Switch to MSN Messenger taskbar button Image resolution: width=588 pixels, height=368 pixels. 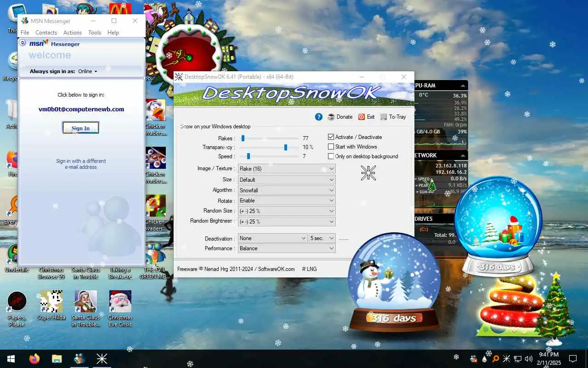79,359
